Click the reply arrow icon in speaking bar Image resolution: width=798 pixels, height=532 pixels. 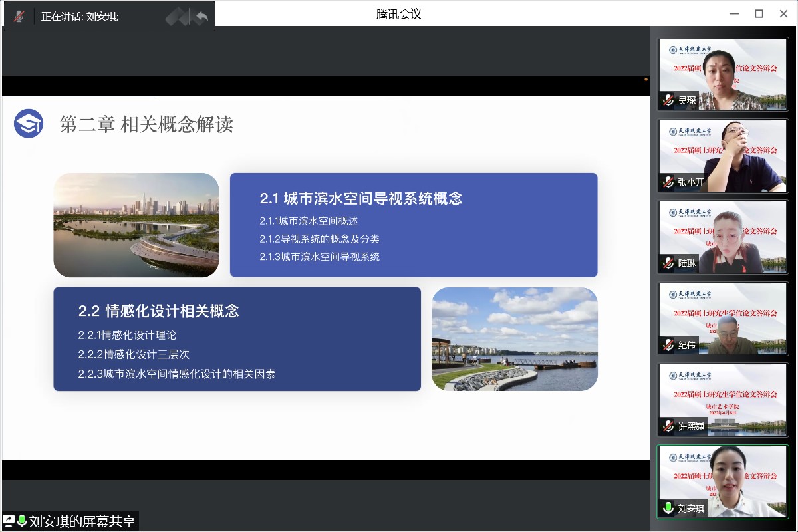pyautogui.click(x=201, y=17)
